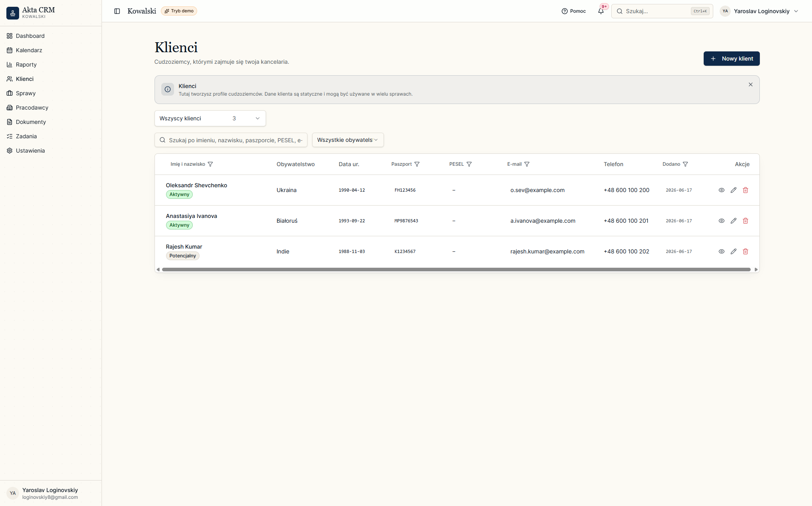Filter the E-mail column
812x506 pixels.
[x=527, y=164]
